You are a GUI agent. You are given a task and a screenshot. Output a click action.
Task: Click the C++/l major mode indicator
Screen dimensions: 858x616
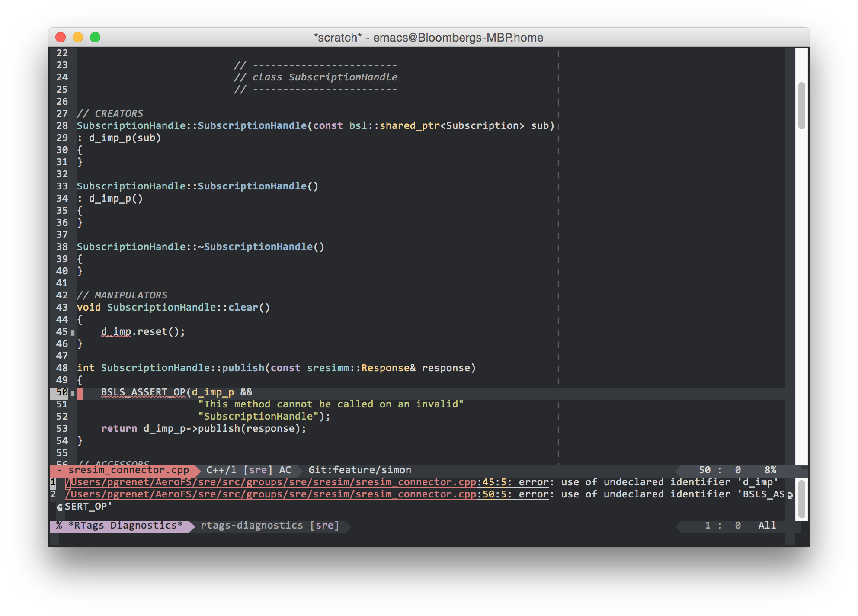[221, 470]
